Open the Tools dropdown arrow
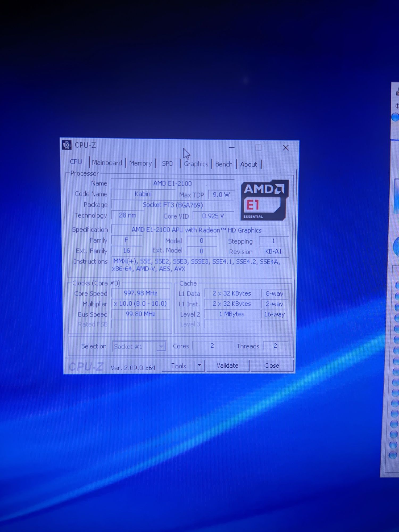The width and height of the screenshot is (399, 532). [x=199, y=366]
